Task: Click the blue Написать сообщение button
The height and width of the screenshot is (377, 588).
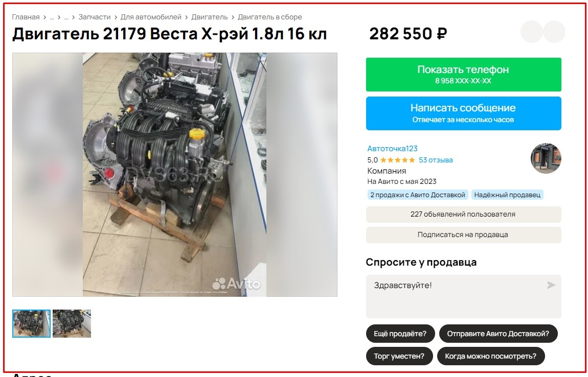Action: click(464, 113)
